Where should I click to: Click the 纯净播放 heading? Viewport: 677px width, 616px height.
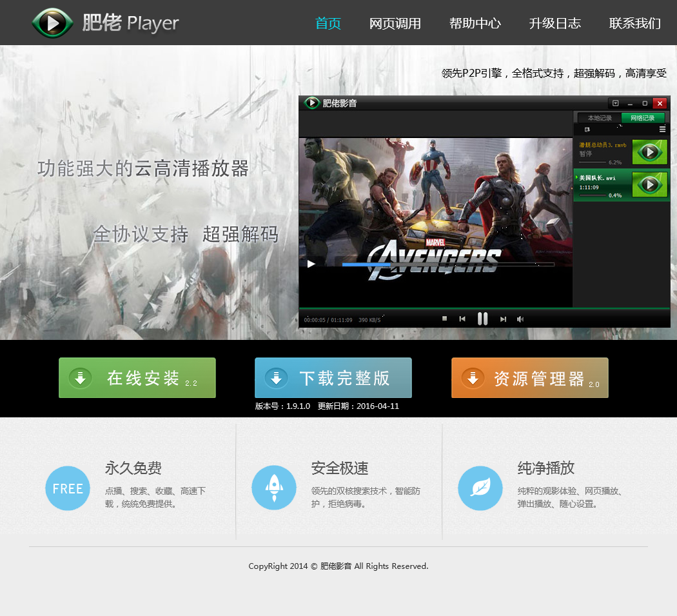[546, 468]
